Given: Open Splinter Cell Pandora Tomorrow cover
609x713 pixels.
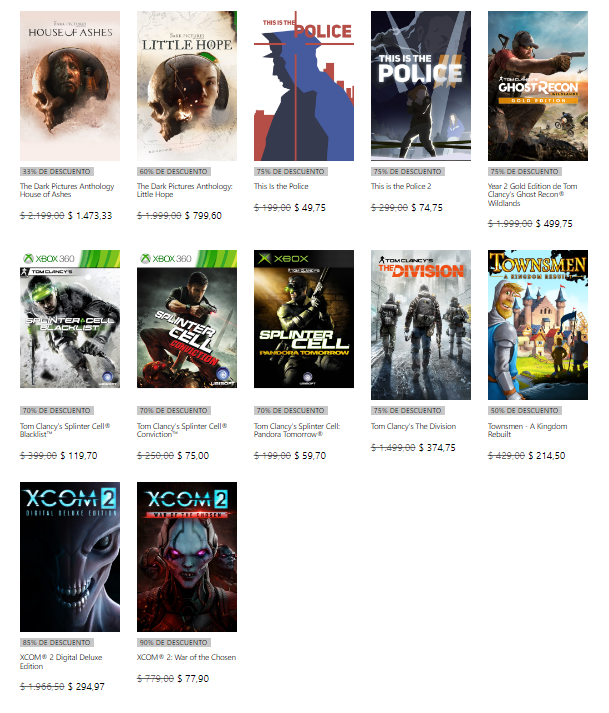Looking at the screenshot, I should tap(303, 319).
